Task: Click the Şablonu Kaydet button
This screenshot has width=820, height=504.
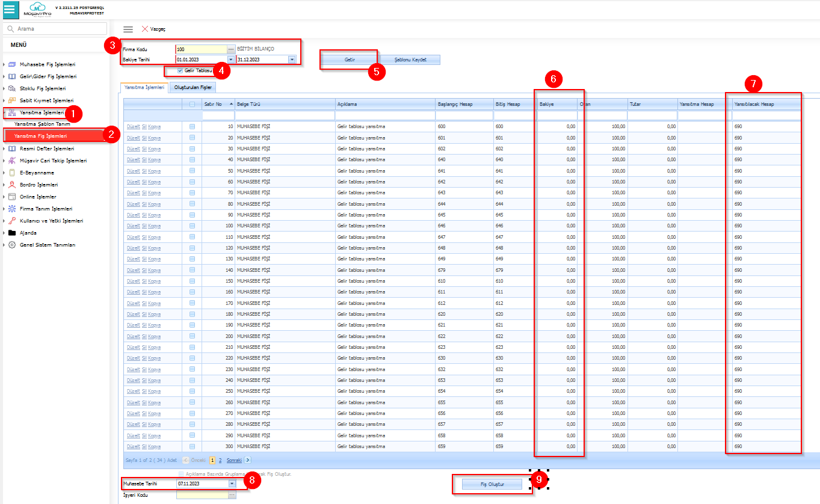Action: (x=410, y=60)
